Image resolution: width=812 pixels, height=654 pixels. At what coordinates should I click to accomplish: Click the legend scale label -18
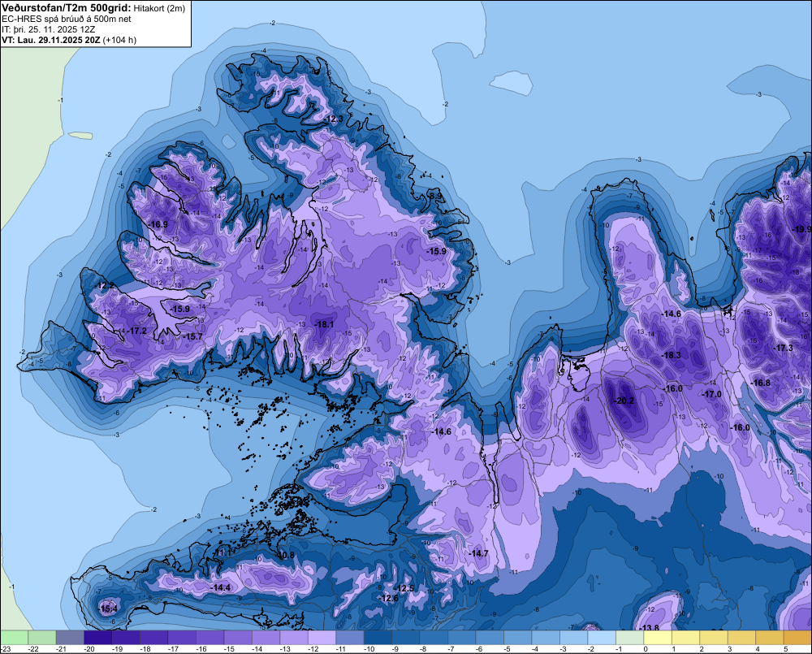click(x=145, y=649)
